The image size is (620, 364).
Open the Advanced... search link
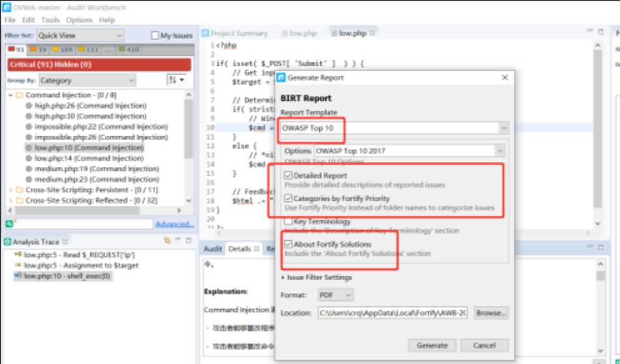175,224
